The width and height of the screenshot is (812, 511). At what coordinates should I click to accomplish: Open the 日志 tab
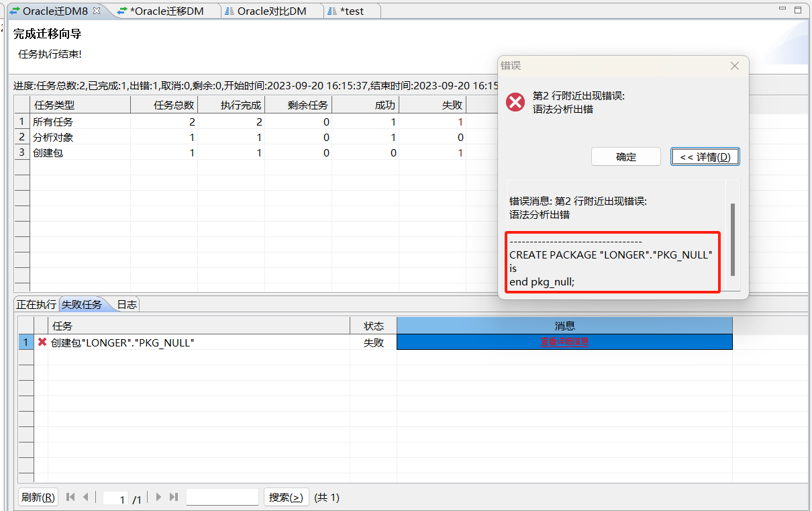click(x=126, y=304)
